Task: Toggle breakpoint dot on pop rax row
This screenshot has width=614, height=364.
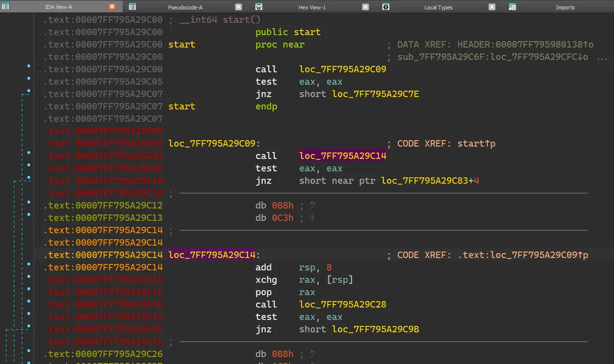Action: 29,289
